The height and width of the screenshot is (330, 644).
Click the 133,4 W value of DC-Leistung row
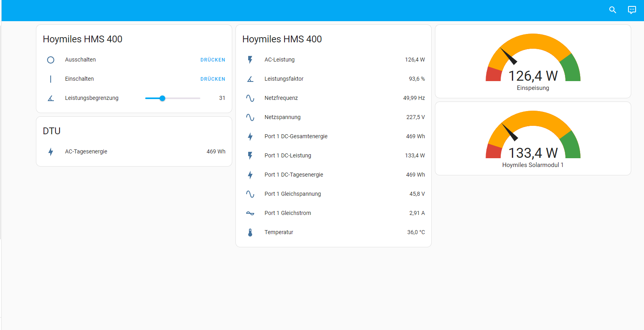[x=415, y=155]
